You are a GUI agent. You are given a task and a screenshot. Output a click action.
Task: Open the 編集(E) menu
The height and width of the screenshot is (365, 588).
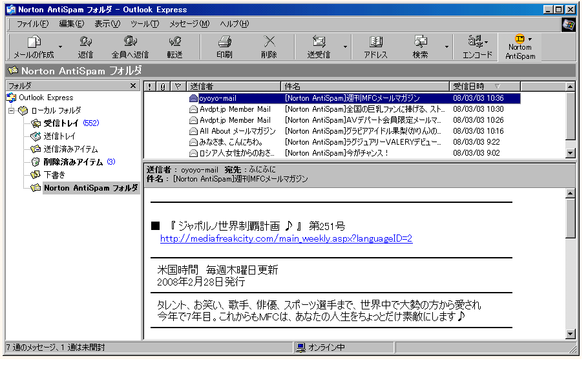tap(71, 24)
